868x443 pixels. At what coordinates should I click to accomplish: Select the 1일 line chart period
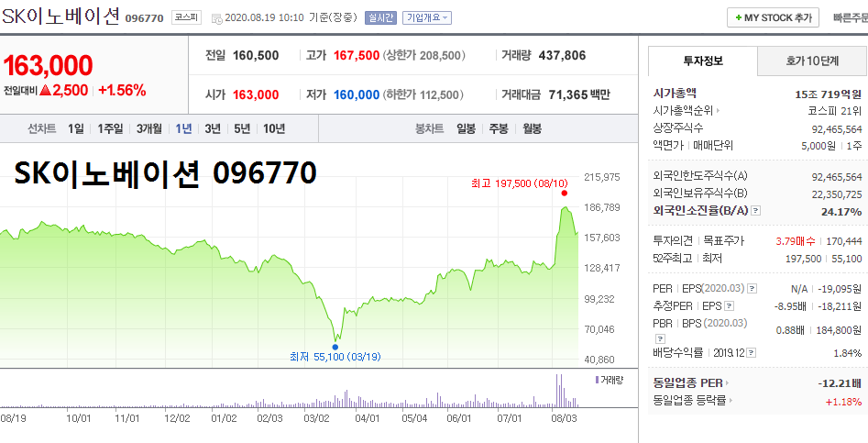click(x=76, y=129)
